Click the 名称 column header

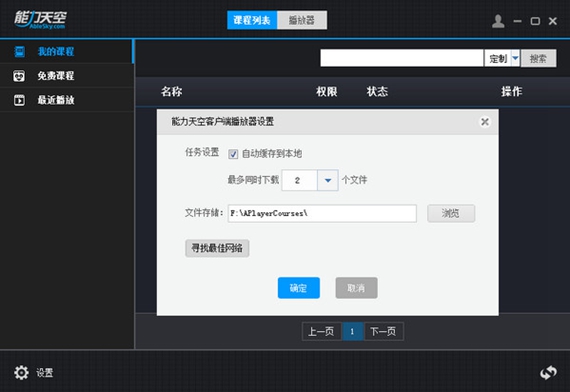tap(172, 91)
